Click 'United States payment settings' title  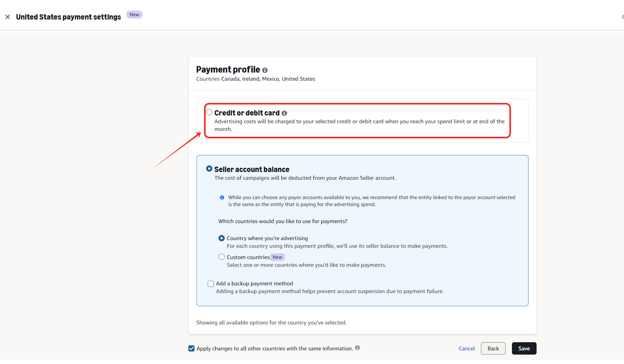pyautogui.click(x=68, y=17)
